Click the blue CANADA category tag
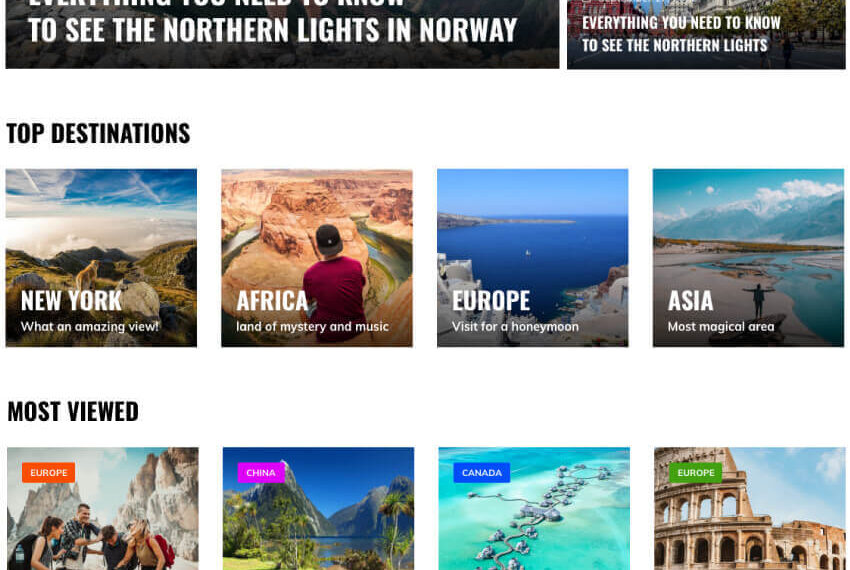Viewport: 850px width, 570px height. point(481,473)
